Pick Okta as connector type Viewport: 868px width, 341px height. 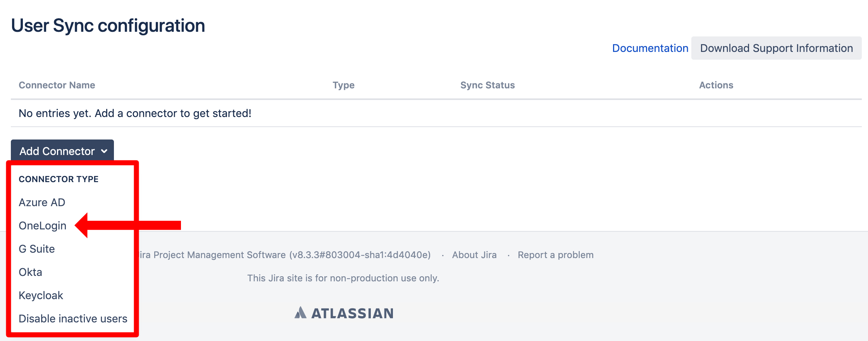coord(30,272)
